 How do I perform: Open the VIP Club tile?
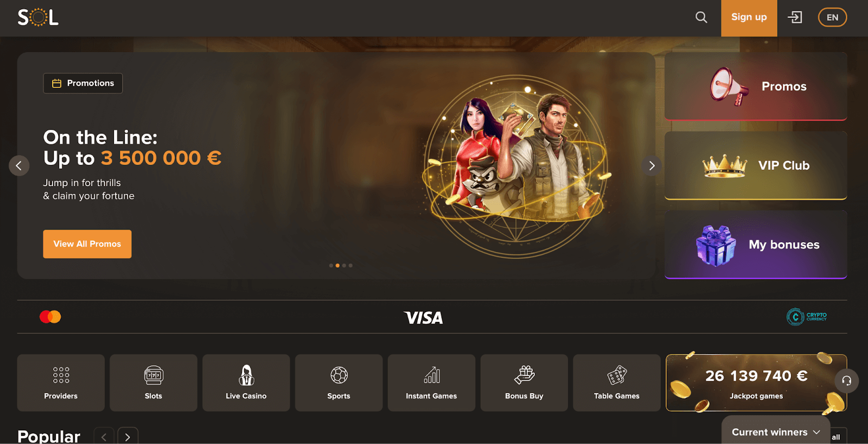pyautogui.click(x=756, y=166)
